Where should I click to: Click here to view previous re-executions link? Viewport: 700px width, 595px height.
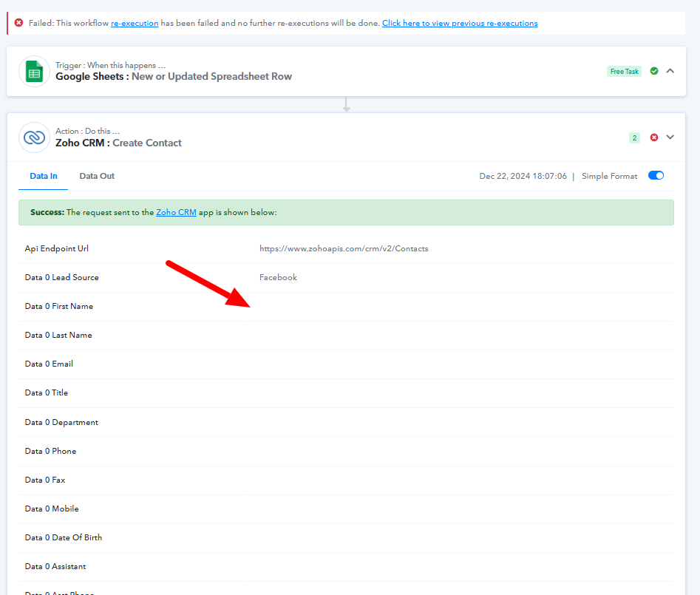pos(460,23)
